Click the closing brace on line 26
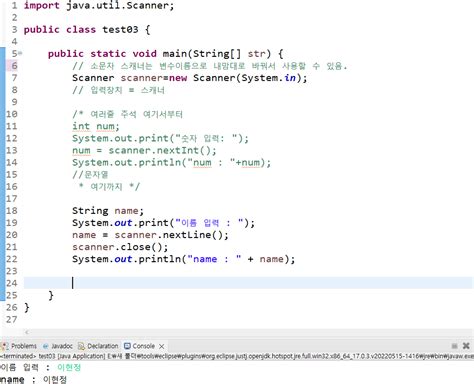 click(27, 307)
